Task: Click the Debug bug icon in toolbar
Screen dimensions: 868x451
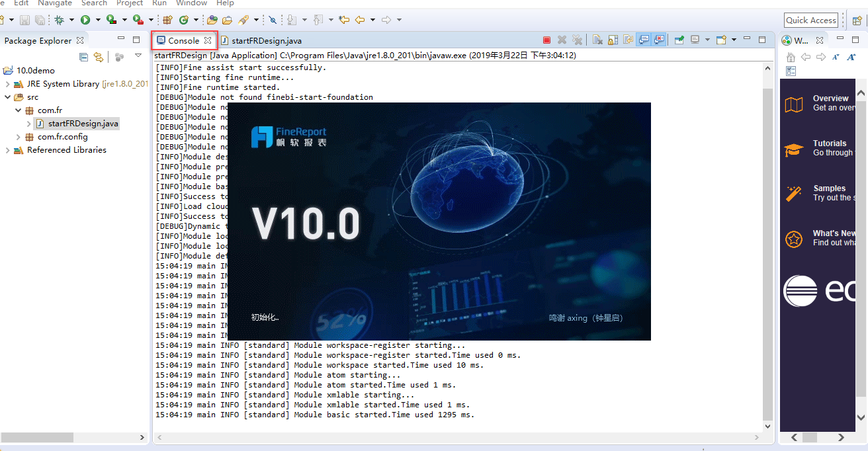Action: click(x=60, y=20)
